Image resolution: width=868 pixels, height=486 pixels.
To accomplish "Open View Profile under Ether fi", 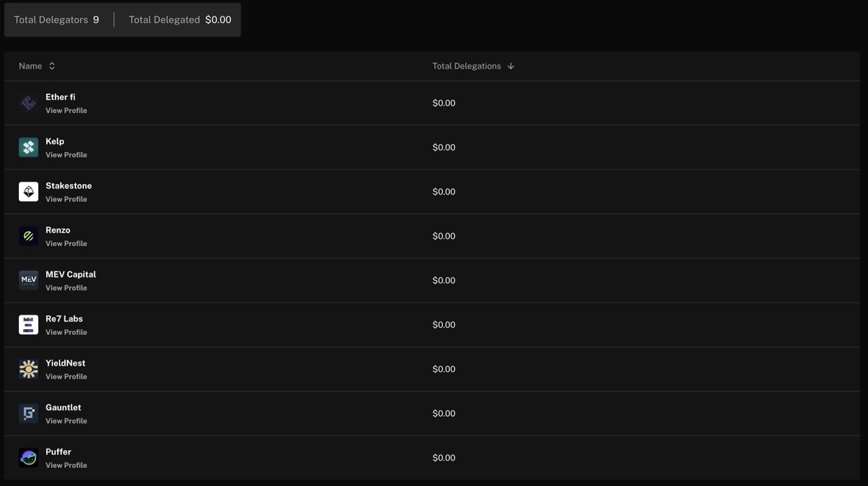I will [66, 111].
